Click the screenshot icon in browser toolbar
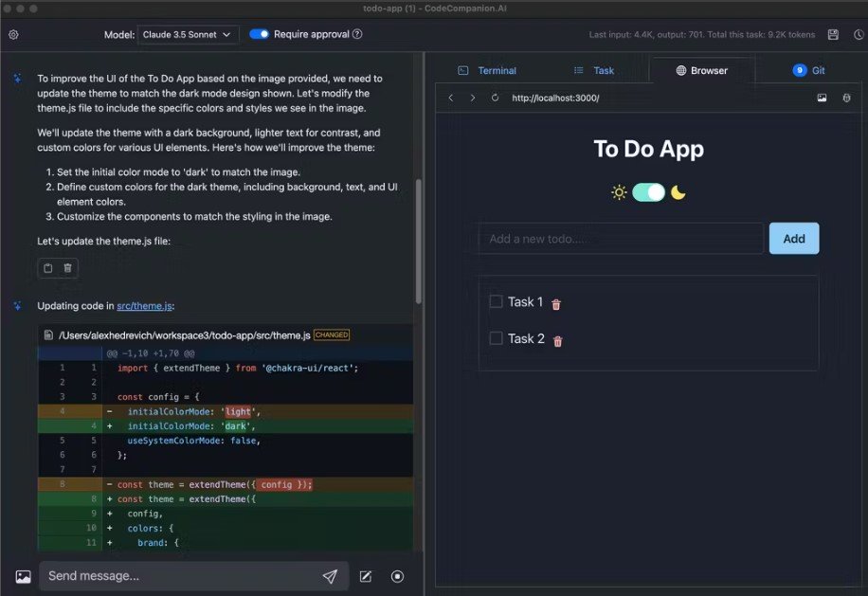Image resolution: width=868 pixels, height=596 pixels. pyautogui.click(x=822, y=97)
